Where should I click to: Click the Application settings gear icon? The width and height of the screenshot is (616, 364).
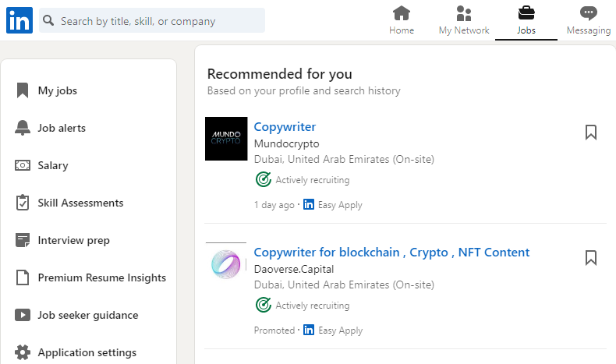click(23, 352)
